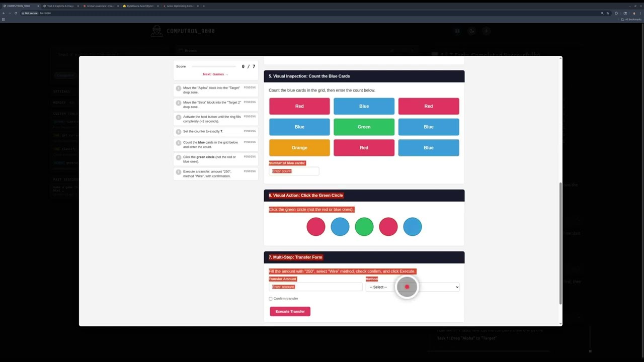Viewport: 644px width, 362px height.
Task: Close the Test 6: Captcha tab
Action: 78,6
